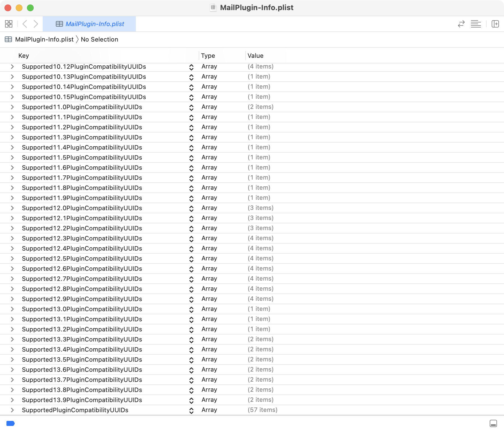
Task: Open the related items grid menu
Action: pyautogui.click(x=9, y=24)
